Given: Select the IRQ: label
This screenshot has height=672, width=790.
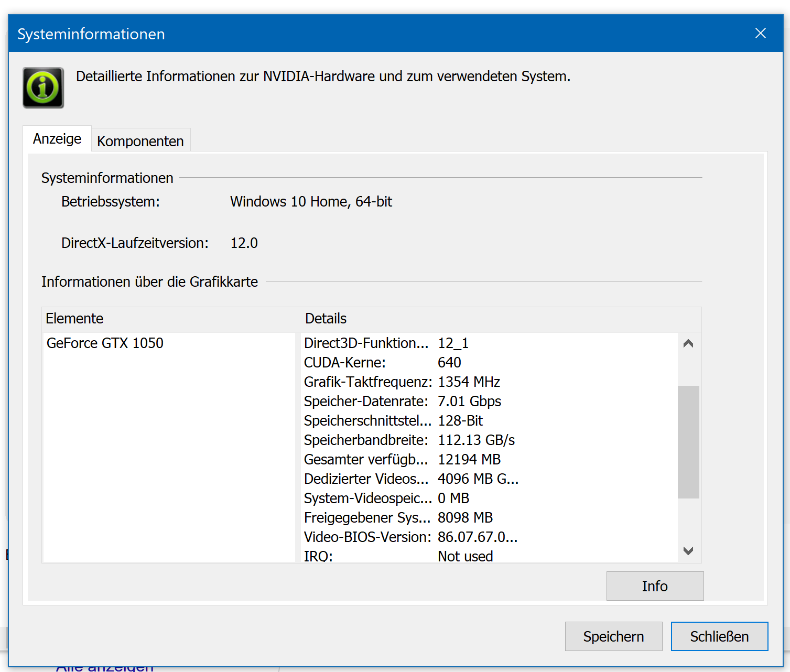Looking at the screenshot, I should [x=318, y=556].
